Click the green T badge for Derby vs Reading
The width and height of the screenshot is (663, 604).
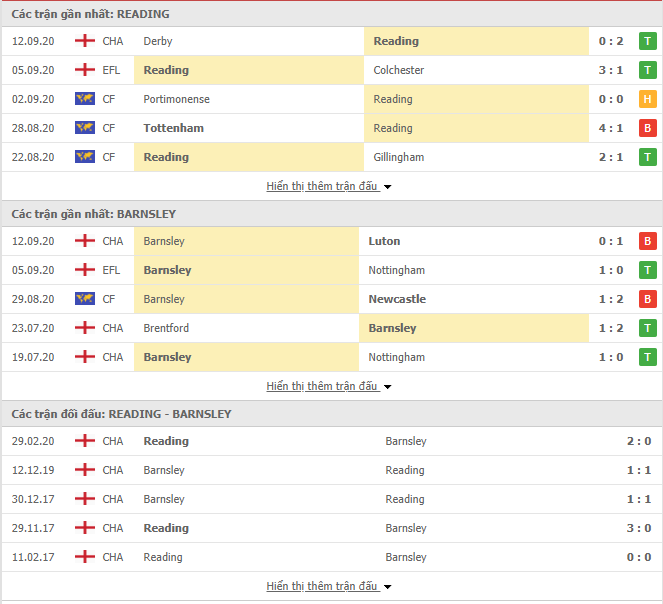647,41
